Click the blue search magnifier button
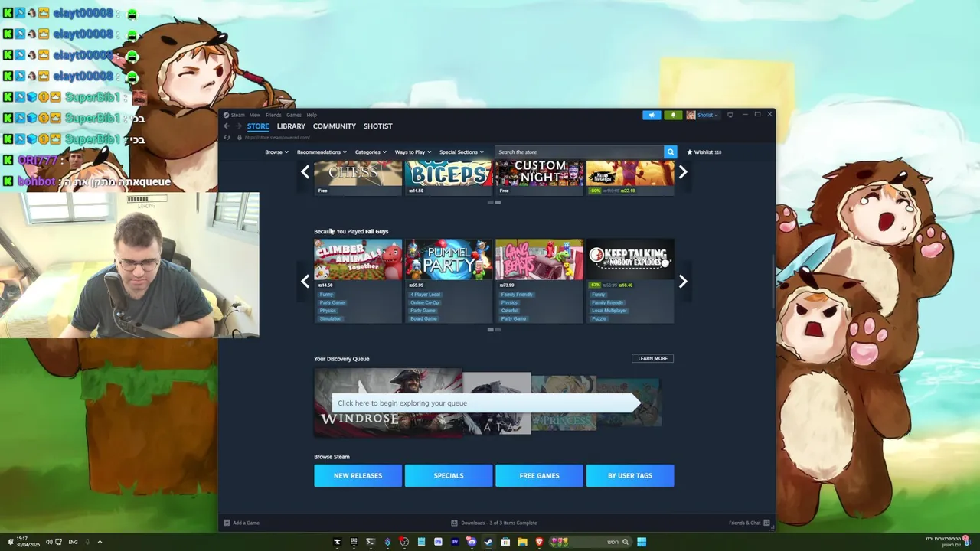The image size is (980, 551). click(x=670, y=152)
